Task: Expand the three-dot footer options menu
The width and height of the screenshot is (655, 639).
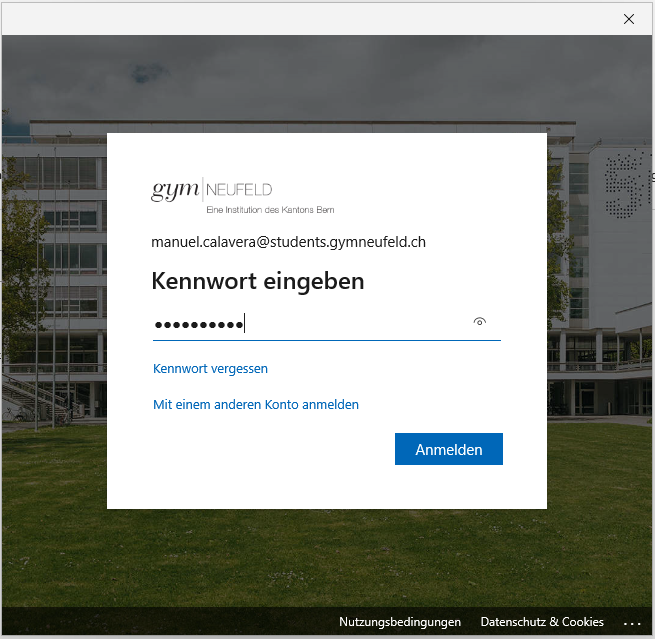Action: [631, 622]
